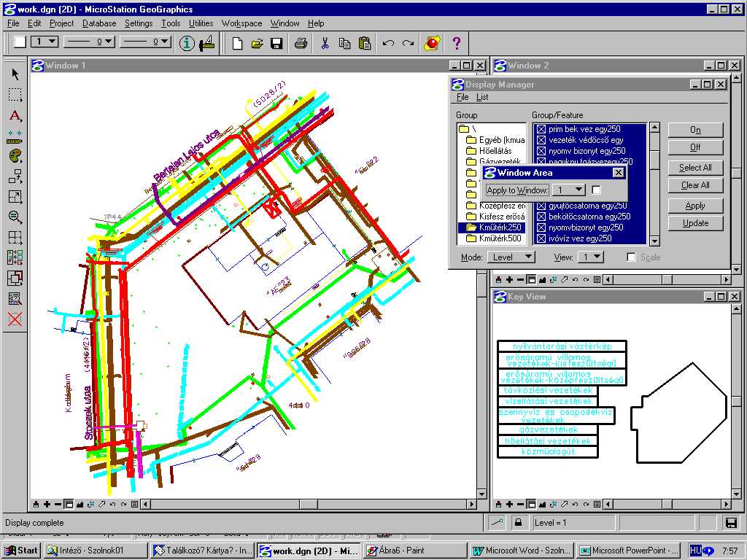Click the active color swatch in toolbar
This screenshot has height=560, width=747.
pos(19,42)
